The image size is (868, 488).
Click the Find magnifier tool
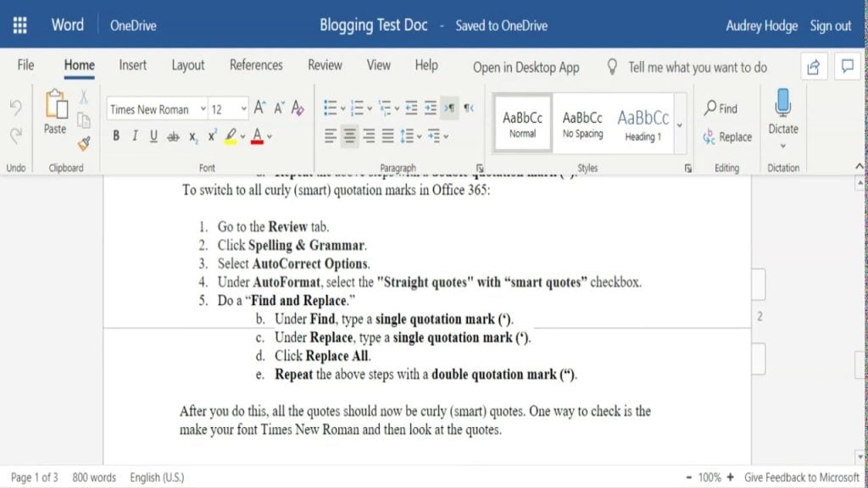coord(721,108)
